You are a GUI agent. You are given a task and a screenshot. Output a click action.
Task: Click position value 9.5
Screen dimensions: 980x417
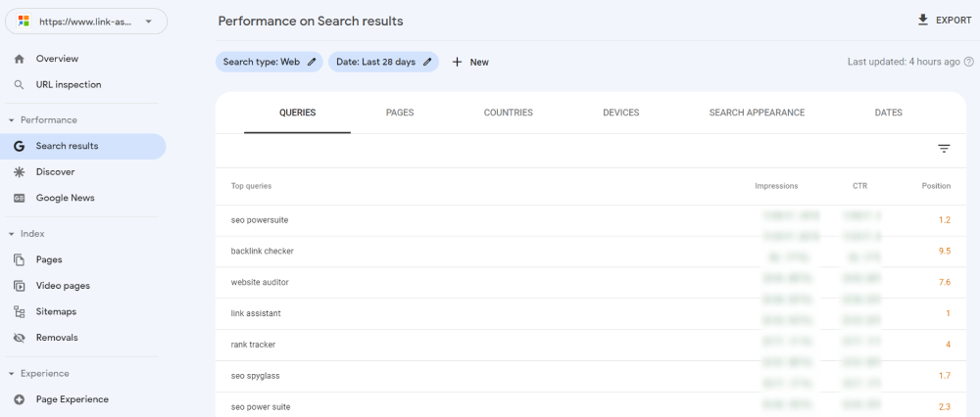(x=945, y=252)
